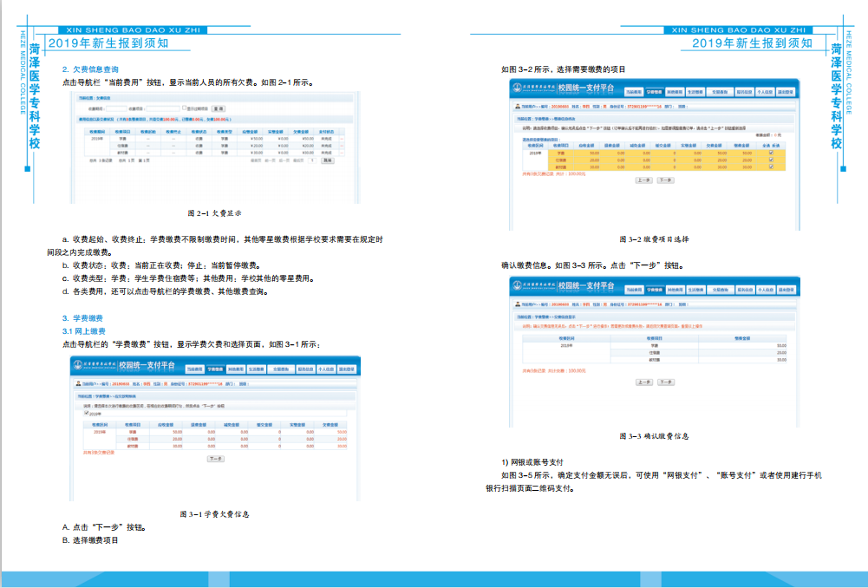
Task: Click right page title '2019年新生报到须知'
Action: pos(753,42)
